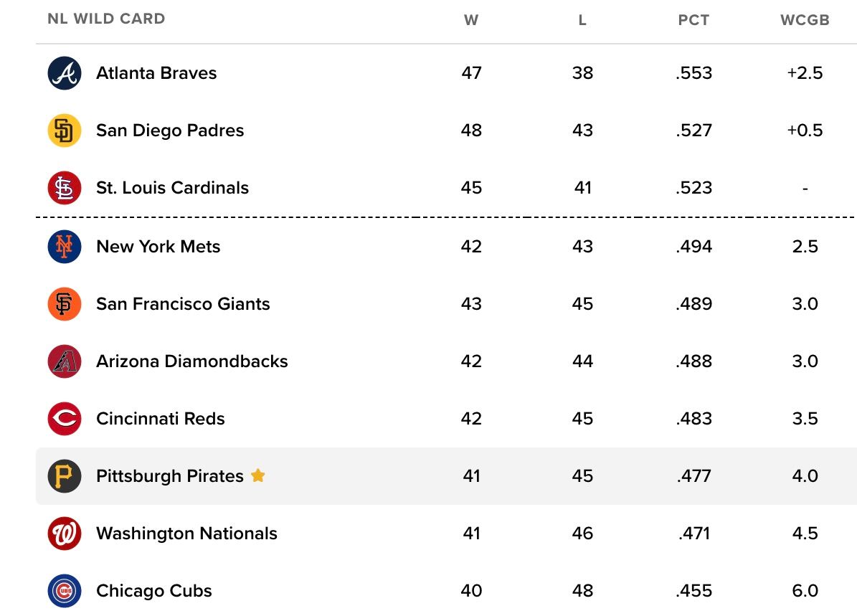857x616 pixels.
Task: Click the Pittsburgh Pirates logo
Action: click(x=65, y=476)
